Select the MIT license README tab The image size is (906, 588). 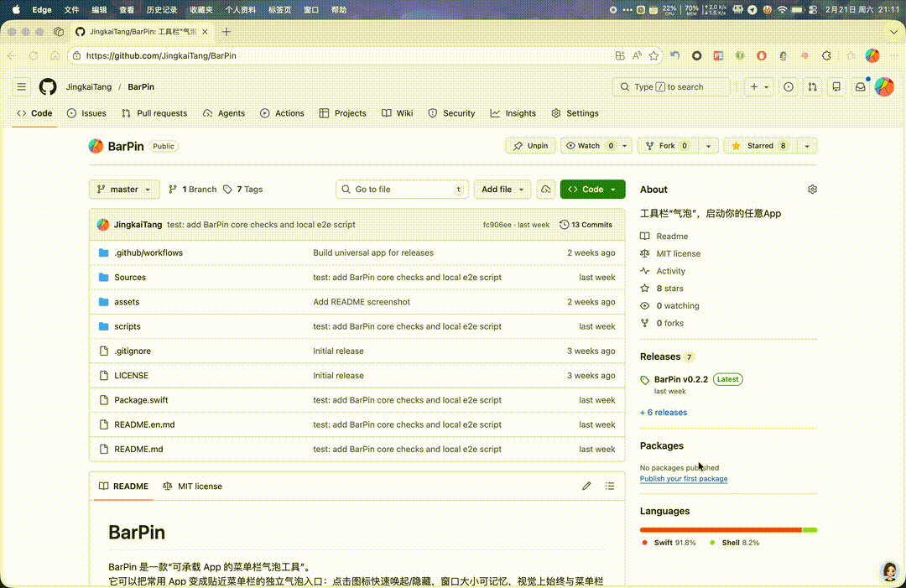pos(192,487)
